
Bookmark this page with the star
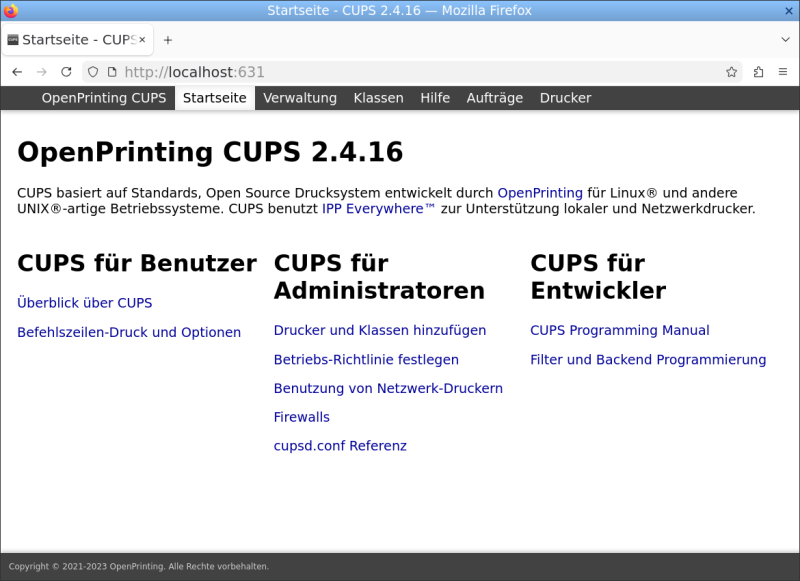tap(732, 72)
